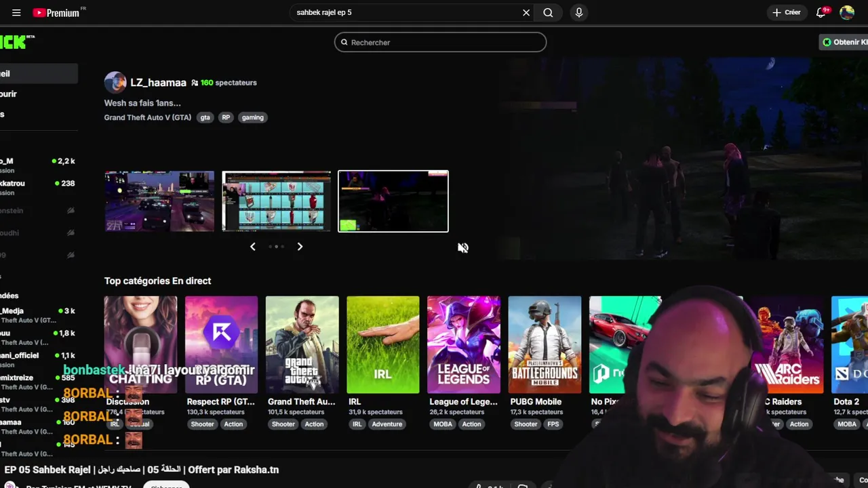This screenshot has height=488, width=868.
Task: Select the 'RP' stream tag
Action: tap(226, 117)
